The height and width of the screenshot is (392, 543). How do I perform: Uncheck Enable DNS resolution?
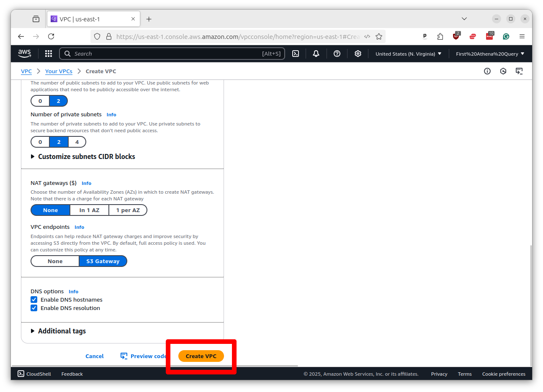pyautogui.click(x=34, y=308)
